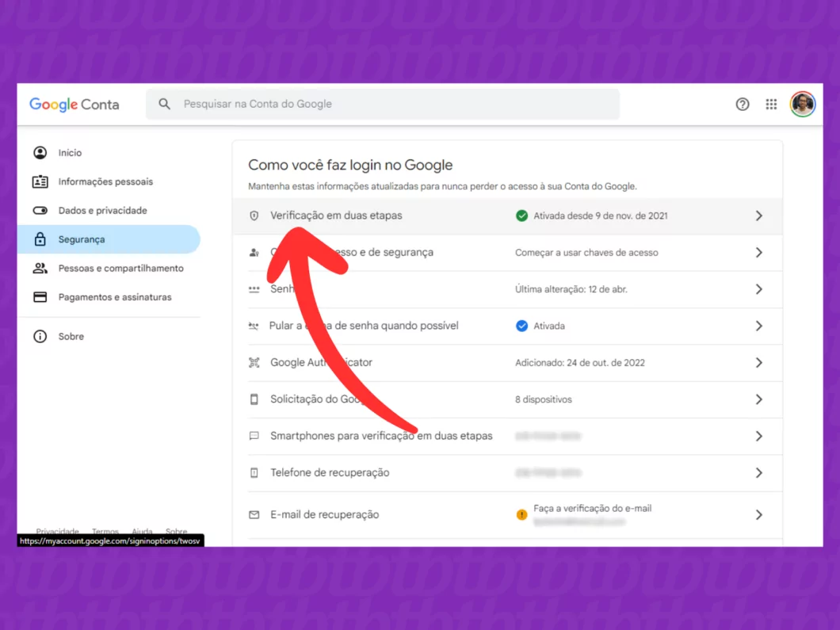Expand the chaves de acesso row chevron
The width and height of the screenshot is (840, 630).
759,252
